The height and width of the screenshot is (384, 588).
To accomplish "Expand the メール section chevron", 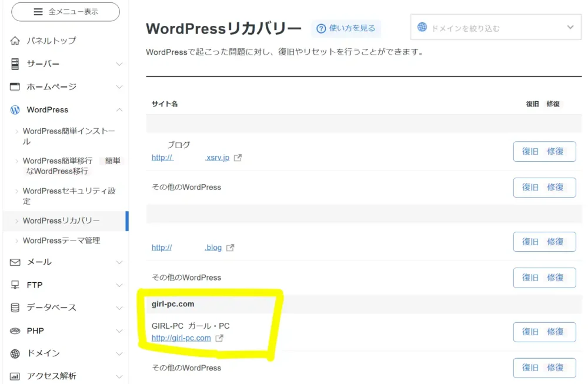I will click(119, 262).
